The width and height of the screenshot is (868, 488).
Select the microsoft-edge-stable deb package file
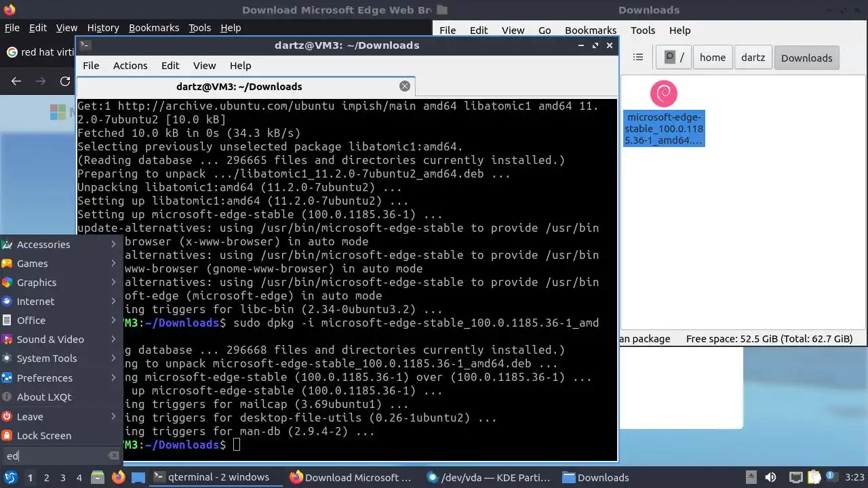point(664,113)
